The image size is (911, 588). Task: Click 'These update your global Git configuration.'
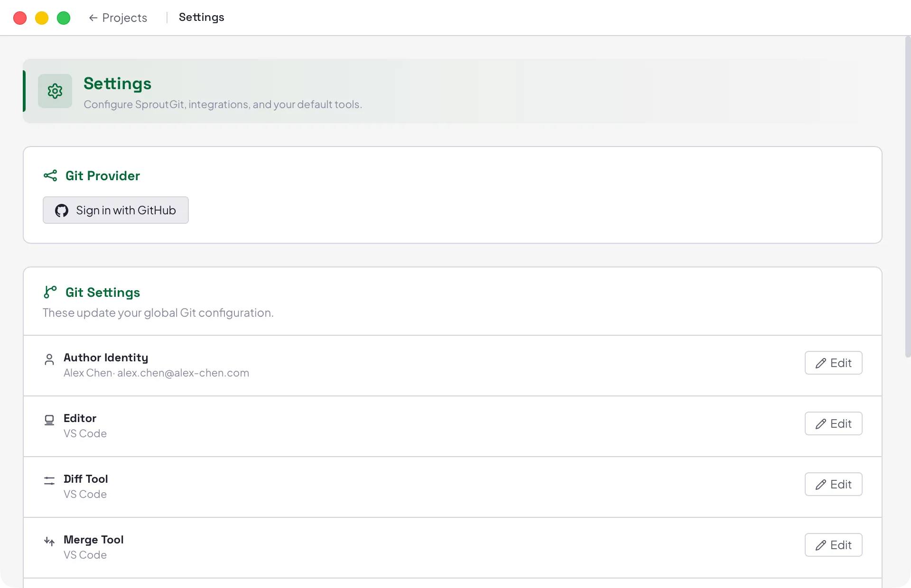tap(158, 313)
